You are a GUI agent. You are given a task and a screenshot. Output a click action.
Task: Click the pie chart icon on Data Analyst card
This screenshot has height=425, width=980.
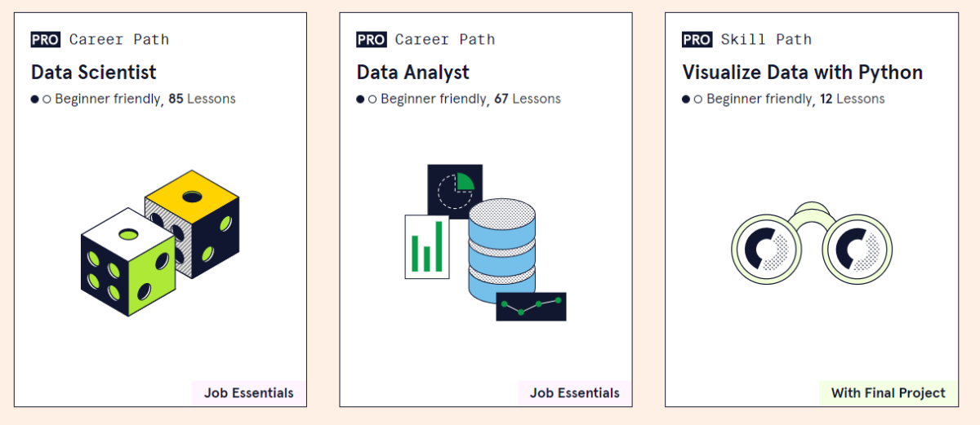click(x=455, y=191)
